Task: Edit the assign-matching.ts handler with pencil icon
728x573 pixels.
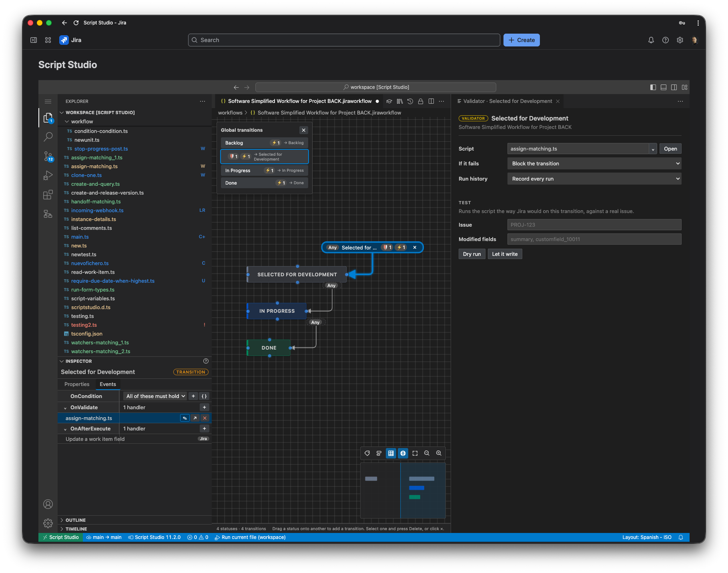Action: pyautogui.click(x=185, y=418)
